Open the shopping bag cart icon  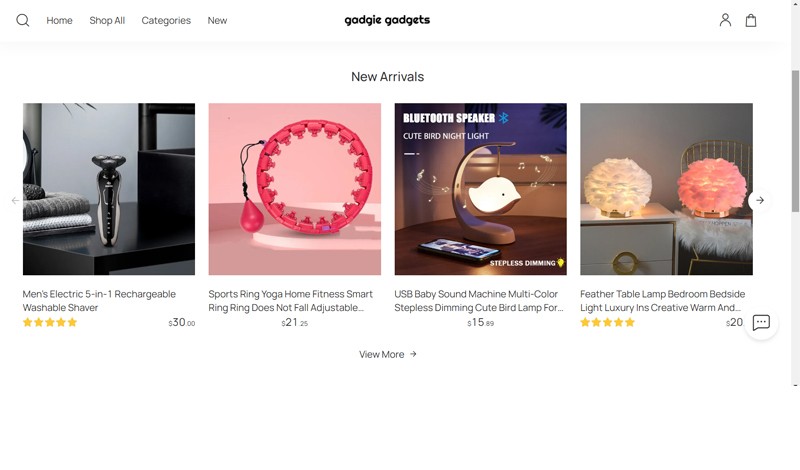point(751,20)
